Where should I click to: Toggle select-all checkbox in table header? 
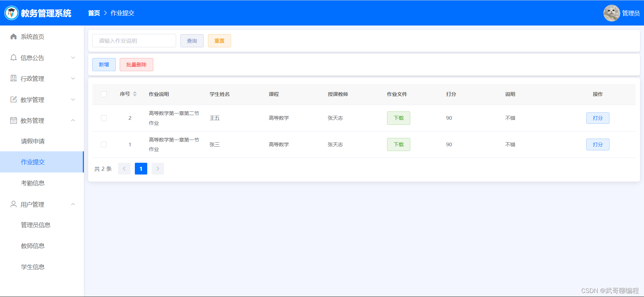tap(104, 94)
